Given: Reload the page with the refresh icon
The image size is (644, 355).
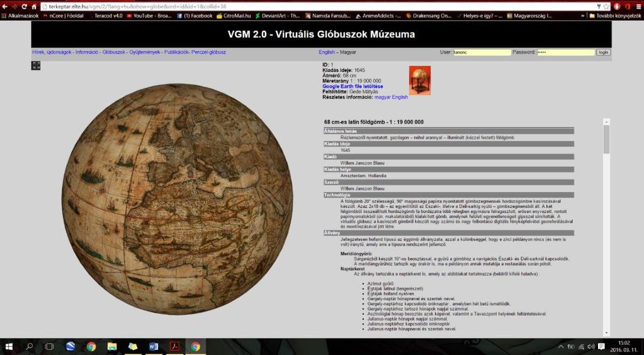Looking at the screenshot, I should pyautogui.click(x=24, y=6).
